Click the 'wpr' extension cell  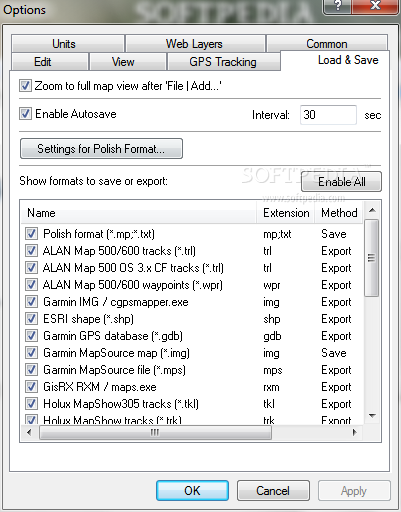tap(272, 285)
